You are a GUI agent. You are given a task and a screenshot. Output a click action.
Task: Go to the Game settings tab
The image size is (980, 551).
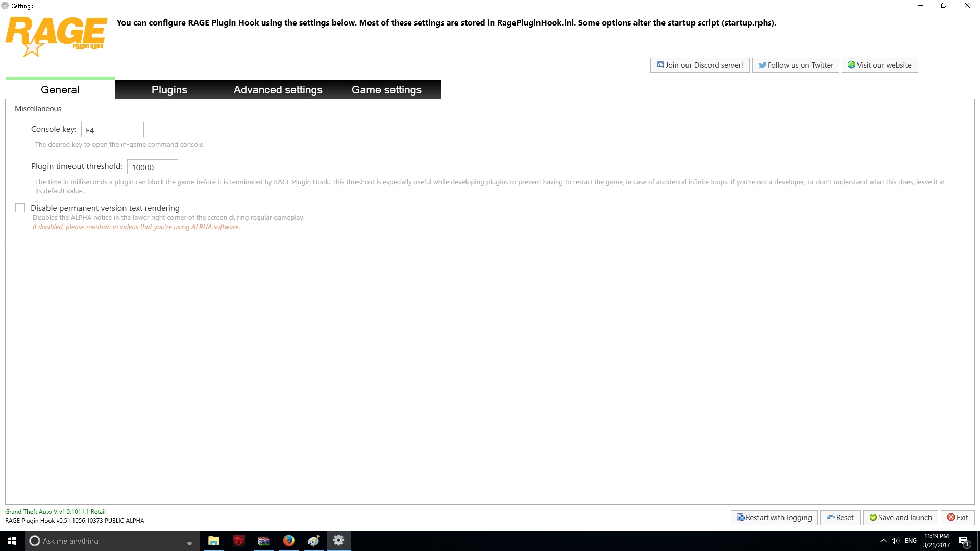pos(386,90)
